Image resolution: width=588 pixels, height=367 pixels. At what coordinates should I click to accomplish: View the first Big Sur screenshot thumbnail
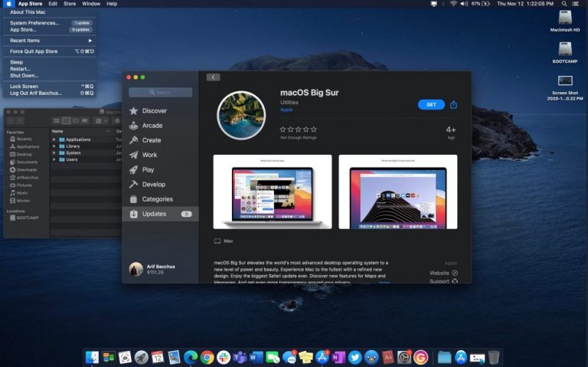click(273, 192)
